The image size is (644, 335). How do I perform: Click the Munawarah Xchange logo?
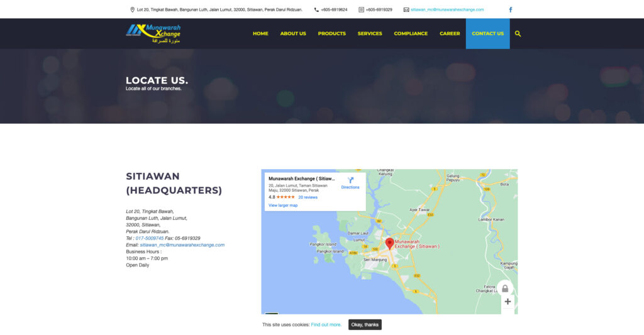point(153,34)
